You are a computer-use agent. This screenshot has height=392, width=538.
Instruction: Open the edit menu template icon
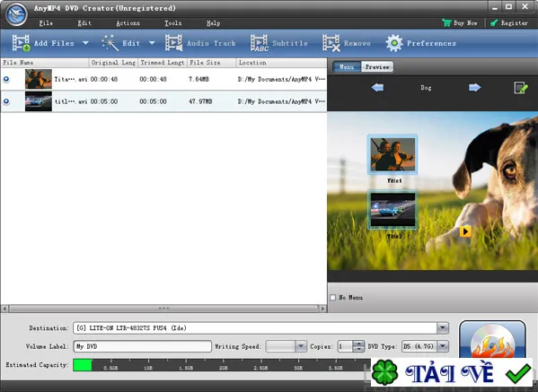(521, 88)
